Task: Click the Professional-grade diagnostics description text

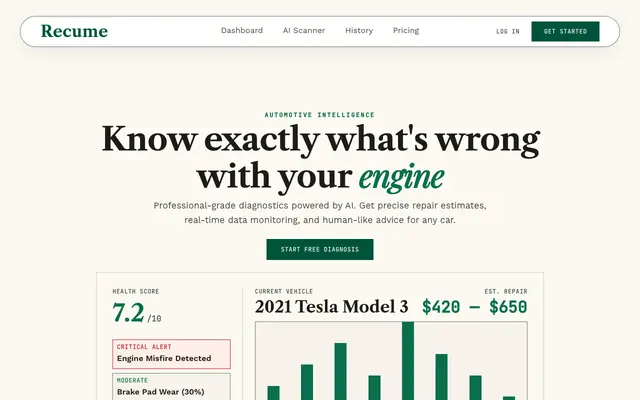Action: tap(320, 213)
